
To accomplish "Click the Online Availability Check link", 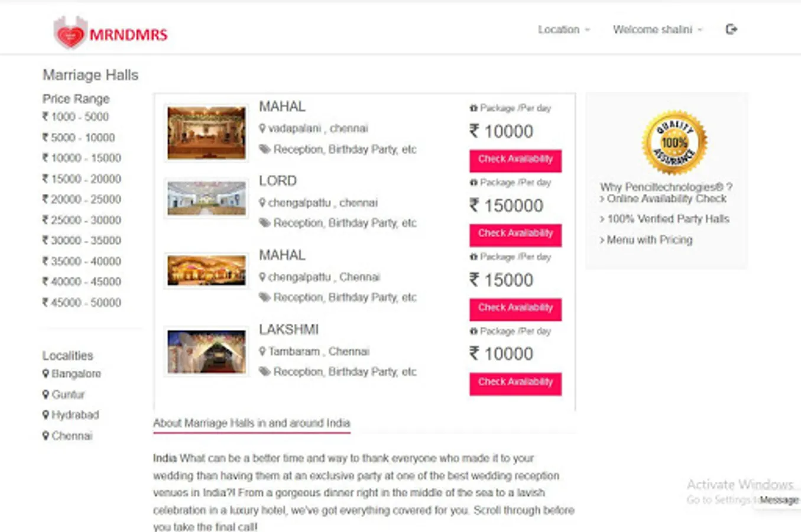I will [666, 199].
